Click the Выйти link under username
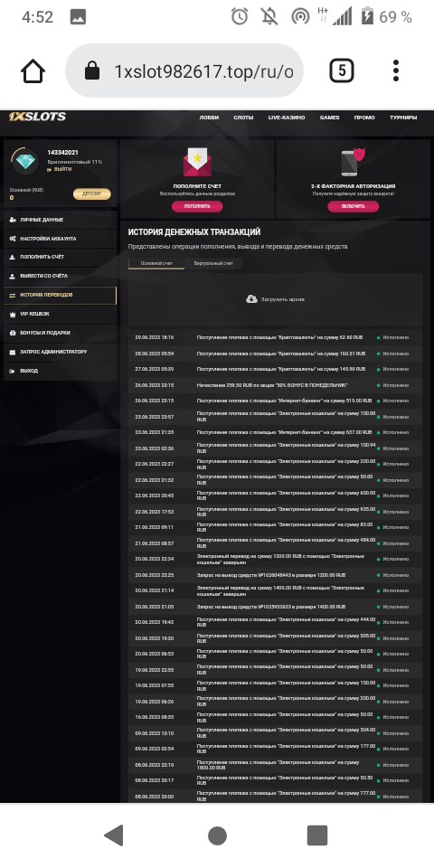The width and height of the screenshot is (434, 868). pyautogui.click(x=60, y=169)
